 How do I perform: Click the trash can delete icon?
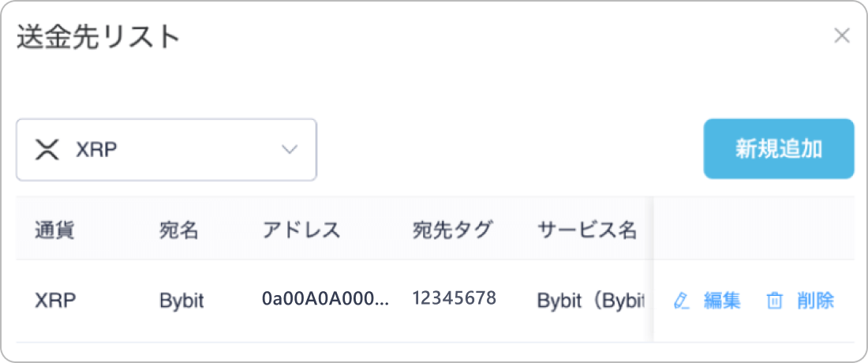pyautogui.click(x=774, y=301)
